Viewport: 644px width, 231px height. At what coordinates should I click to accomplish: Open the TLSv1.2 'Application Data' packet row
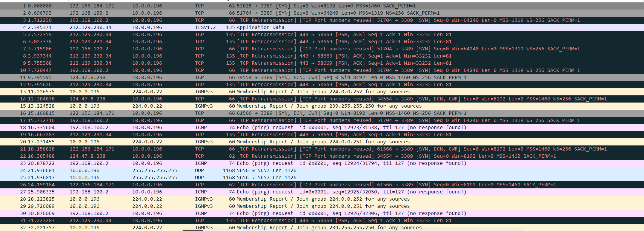pos(322,27)
